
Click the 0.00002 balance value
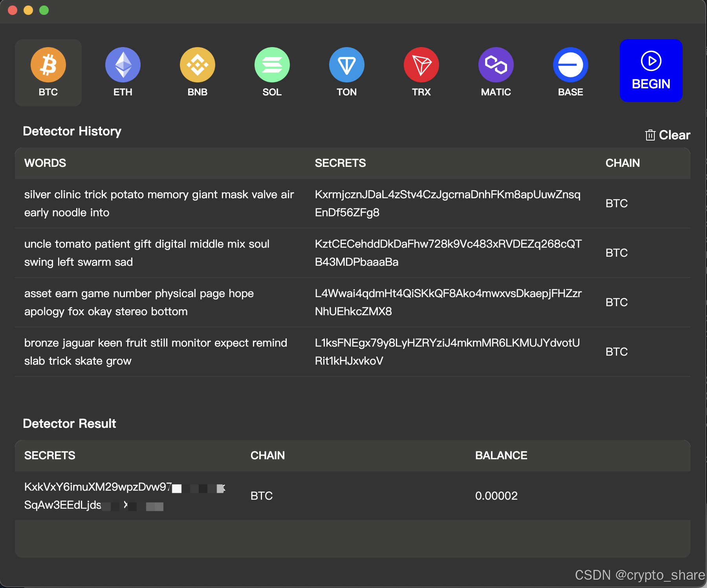click(496, 496)
